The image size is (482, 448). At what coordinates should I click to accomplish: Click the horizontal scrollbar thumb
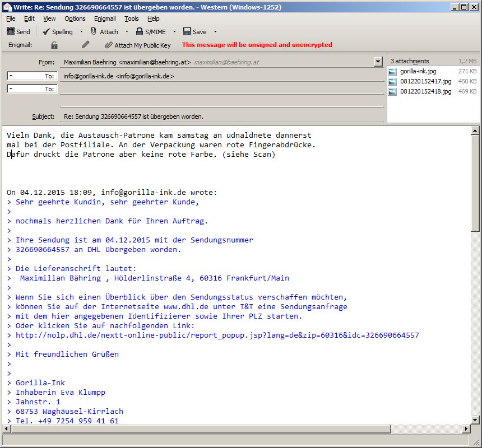[201, 428]
